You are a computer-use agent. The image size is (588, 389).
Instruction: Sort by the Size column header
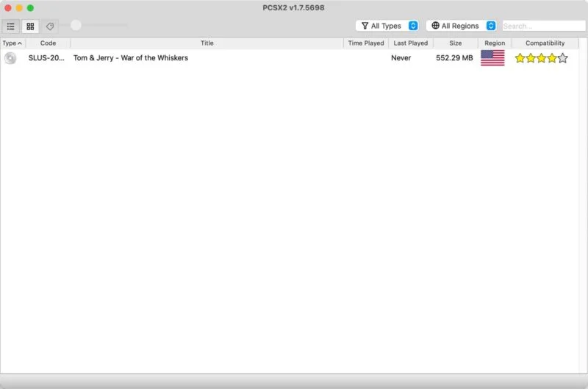[456, 43]
